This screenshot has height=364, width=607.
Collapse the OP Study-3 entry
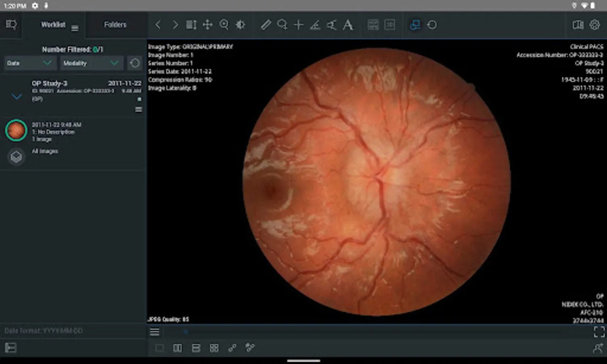point(17,96)
